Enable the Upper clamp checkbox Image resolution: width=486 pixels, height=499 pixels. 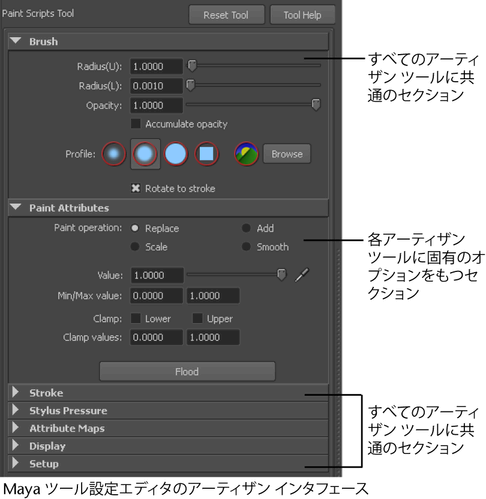[197, 318]
